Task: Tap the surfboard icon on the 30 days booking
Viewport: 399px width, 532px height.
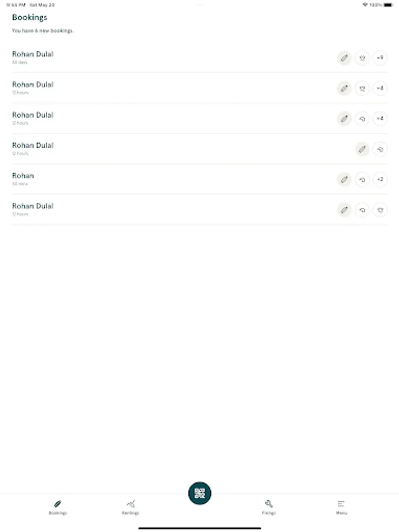Action: click(x=344, y=58)
